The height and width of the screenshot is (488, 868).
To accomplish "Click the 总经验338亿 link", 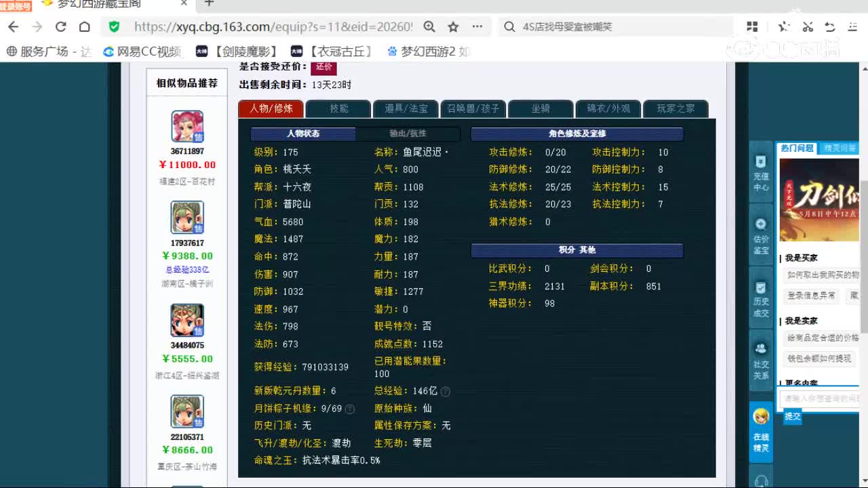I will point(187,270).
